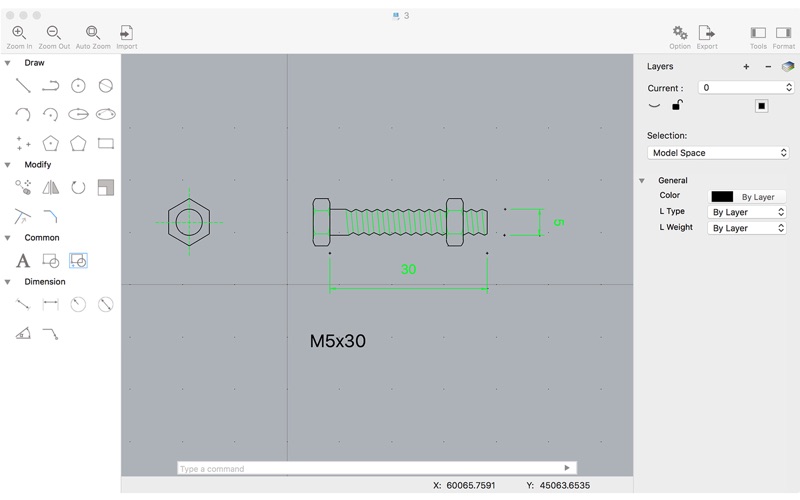The height and width of the screenshot is (500, 800).
Task: Open the layer manager stack icon
Action: (x=788, y=67)
